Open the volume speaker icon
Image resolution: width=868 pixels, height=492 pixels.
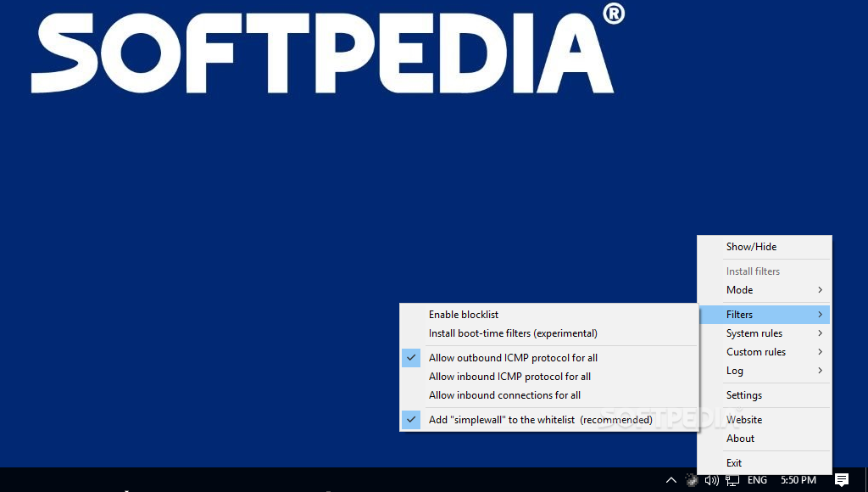712,480
